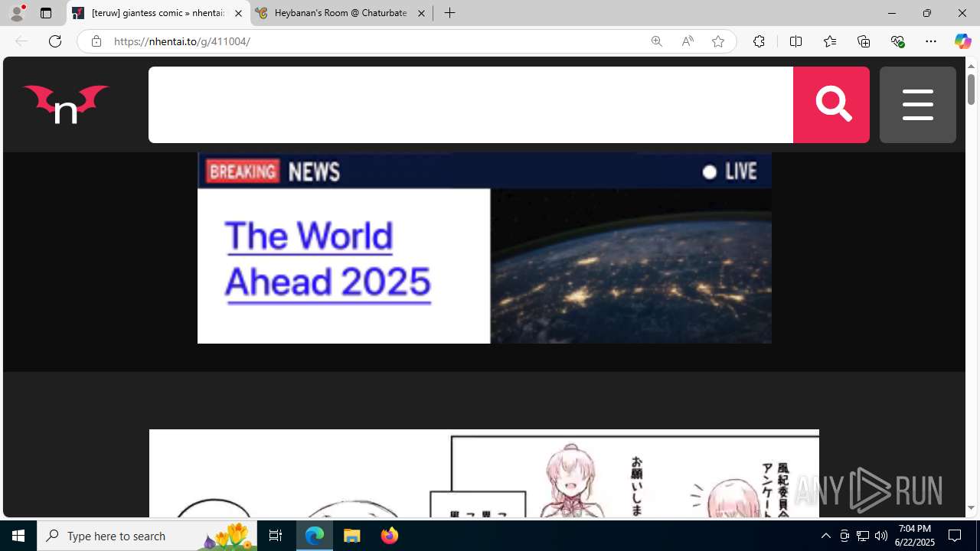Image resolution: width=980 pixels, height=551 pixels.
Task: Open Task View on the taskbar
Action: [276, 536]
